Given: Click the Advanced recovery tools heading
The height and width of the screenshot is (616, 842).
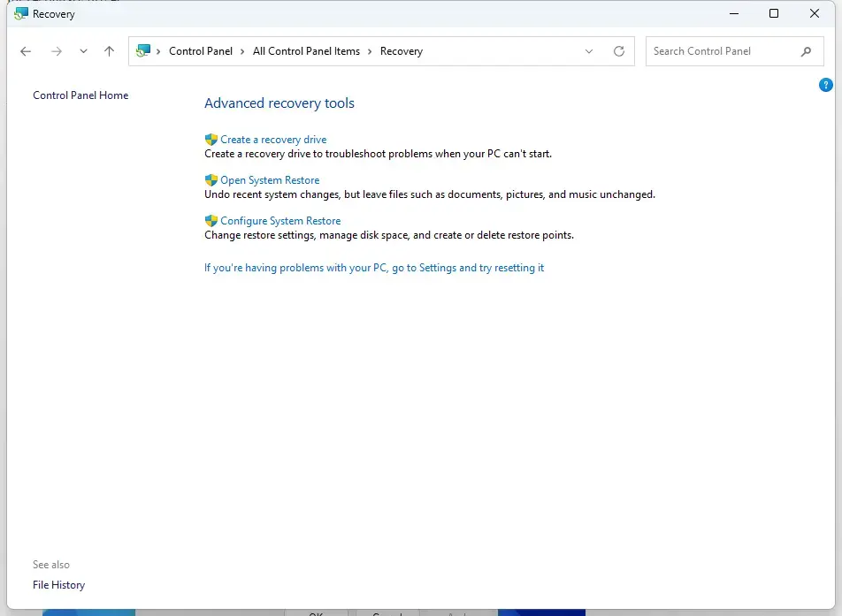Looking at the screenshot, I should (x=279, y=103).
